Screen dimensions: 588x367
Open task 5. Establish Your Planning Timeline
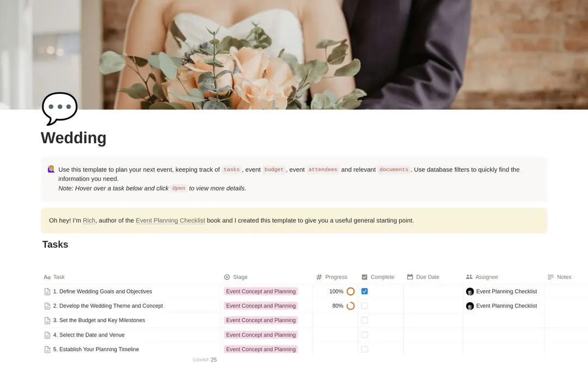click(96, 350)
